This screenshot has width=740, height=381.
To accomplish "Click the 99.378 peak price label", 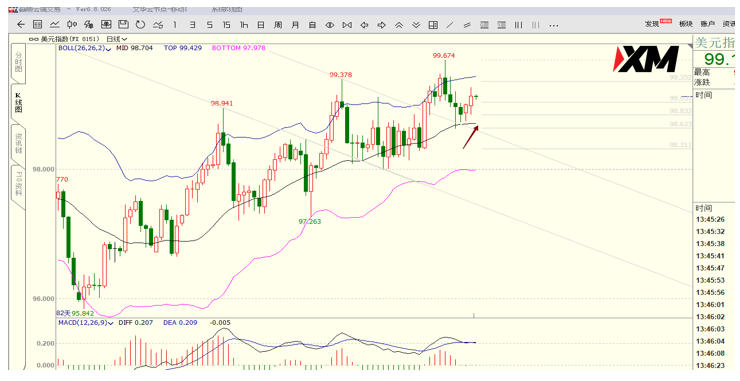I will click(x=341, y=75).
